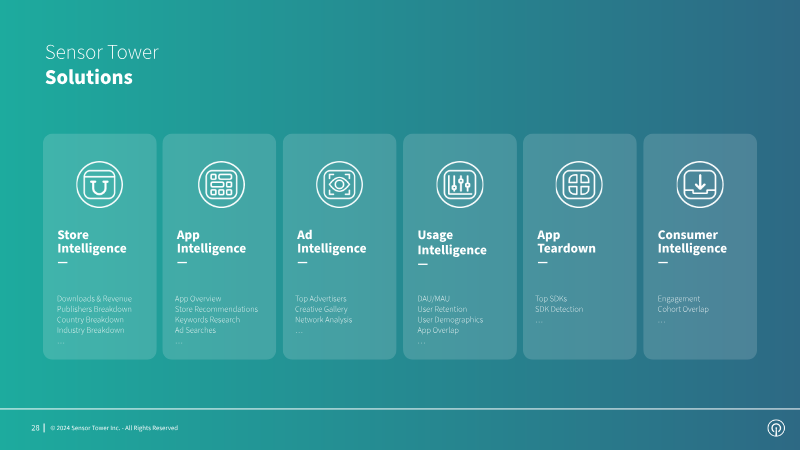Click the Country Breakdown text
Viewport: 800px width, 450px height.
(90, 320)
